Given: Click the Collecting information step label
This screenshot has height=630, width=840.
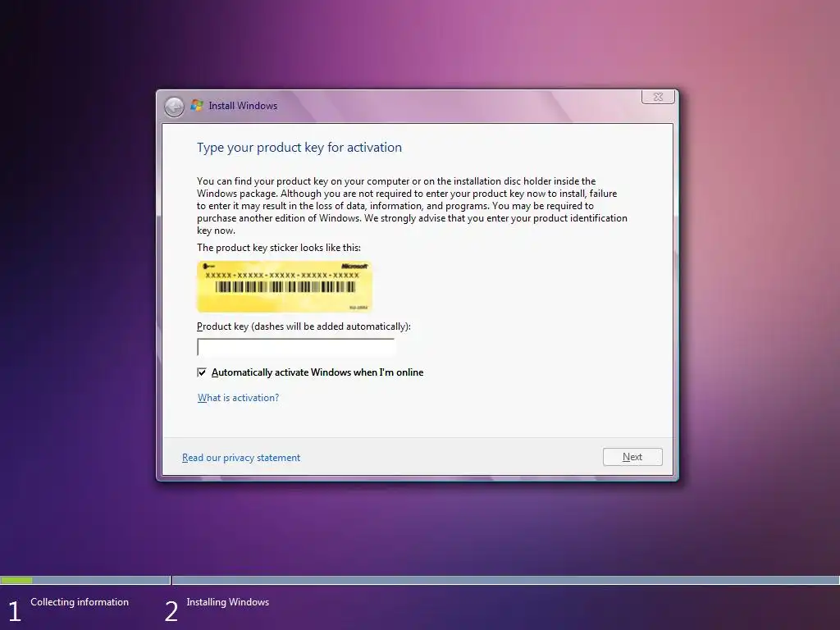Looking at the screenshot, I should pos(80,602).
